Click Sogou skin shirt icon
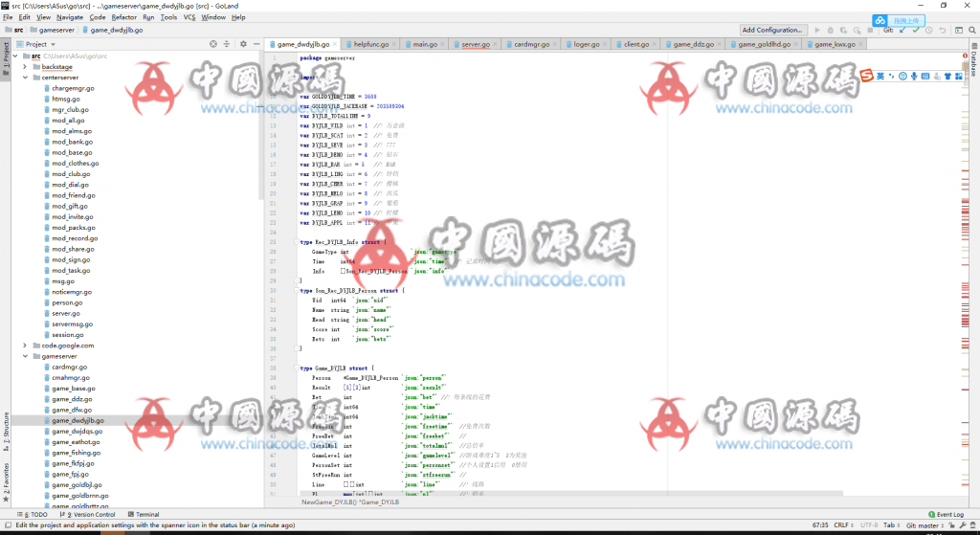Screen dimensions: 980x535 click(x=947, y=76)
